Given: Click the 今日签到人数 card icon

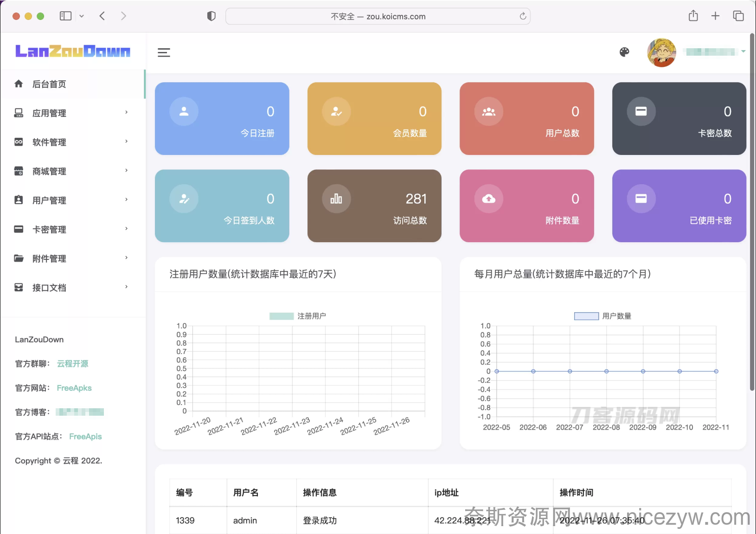Looking at the screenshot, I should 184,199.
